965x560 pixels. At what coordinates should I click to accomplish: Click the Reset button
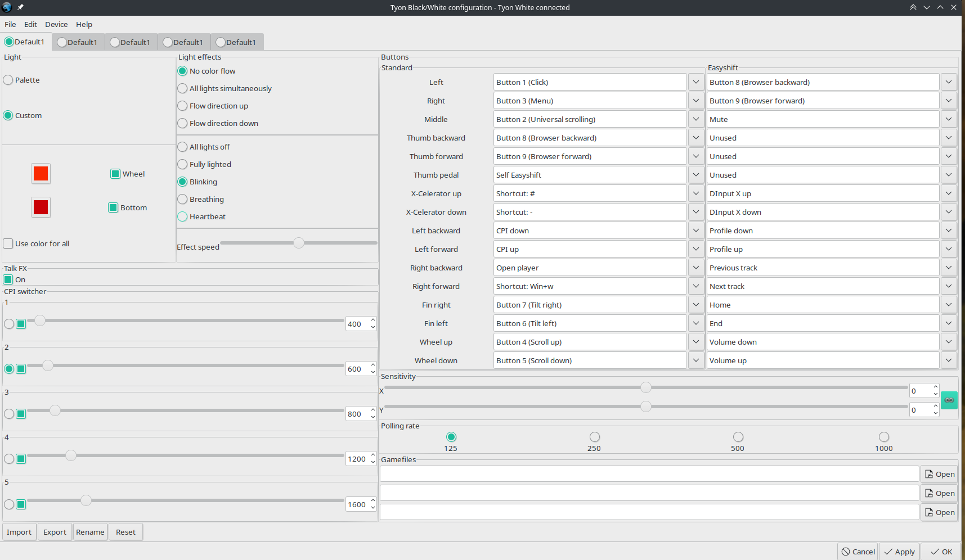point(125,532)
